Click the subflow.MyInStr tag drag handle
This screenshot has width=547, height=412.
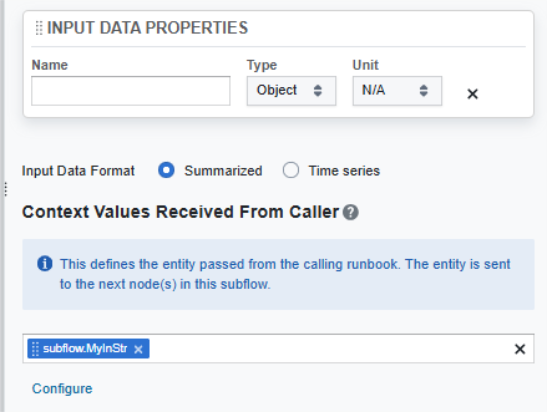35,349
